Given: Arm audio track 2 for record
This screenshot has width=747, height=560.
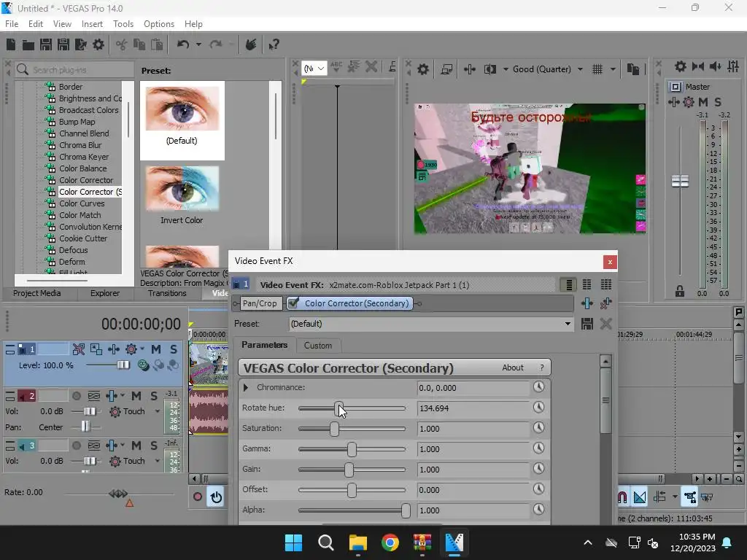Looking at the screenshot, I should pos(76,396).
